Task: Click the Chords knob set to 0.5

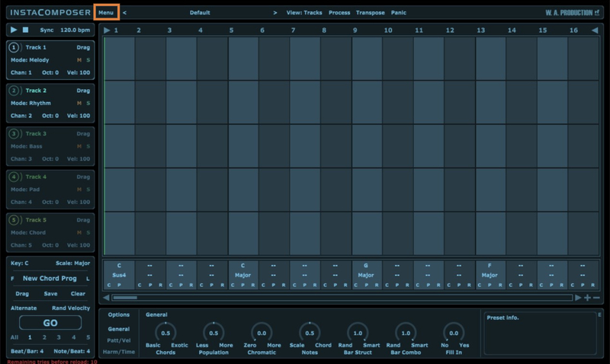Action: (166, 332)
